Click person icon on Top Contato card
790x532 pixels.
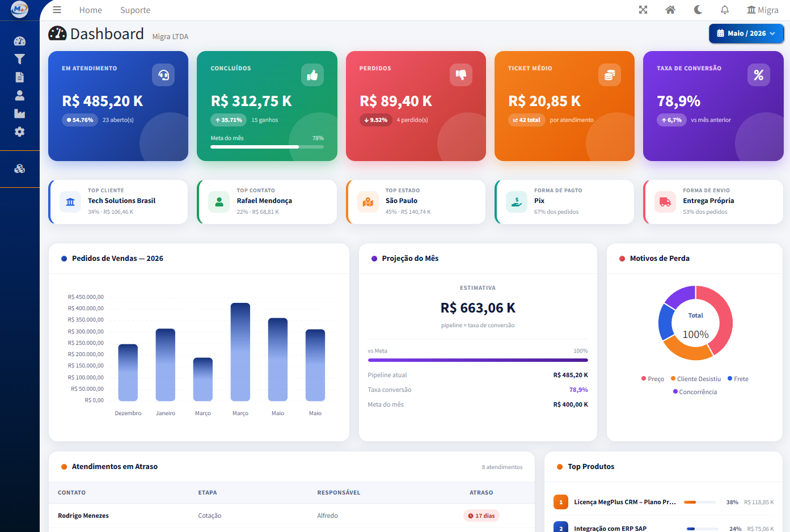[219, 202]
